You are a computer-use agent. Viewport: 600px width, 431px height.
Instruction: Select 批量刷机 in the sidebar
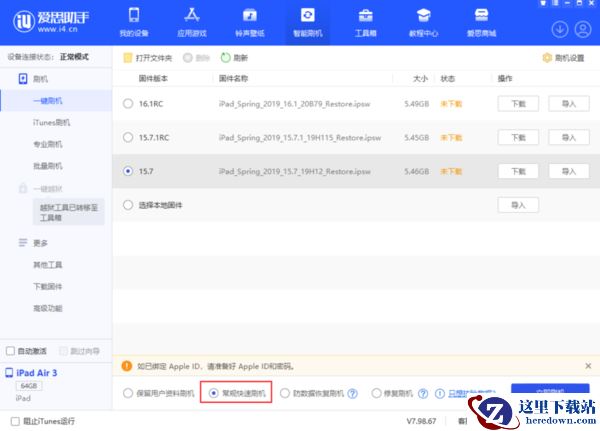[x=48, y=166]
